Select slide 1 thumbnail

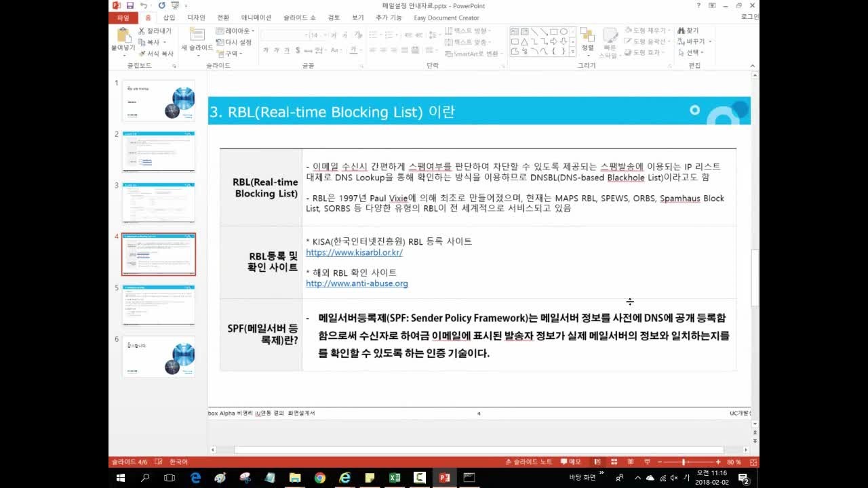(158, 100)
